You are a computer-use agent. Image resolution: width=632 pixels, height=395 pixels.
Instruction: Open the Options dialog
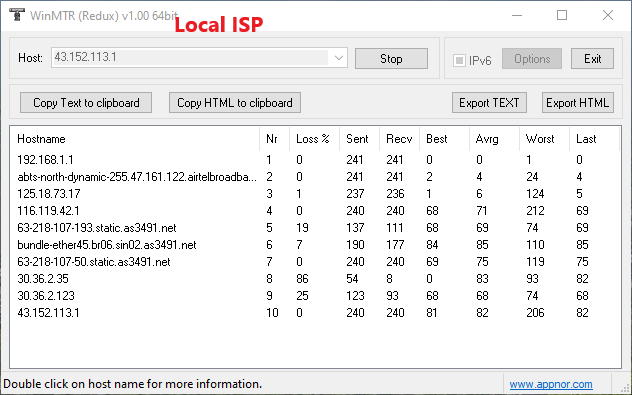click(x=532, y=59)
